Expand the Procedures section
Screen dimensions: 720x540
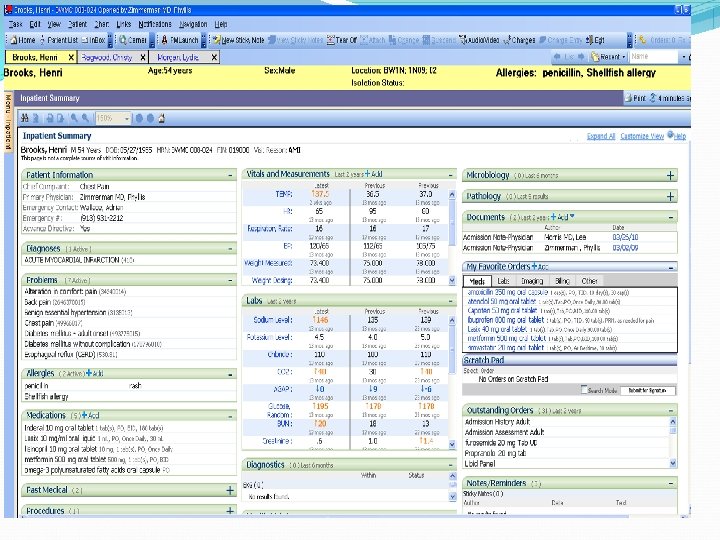[230, 511]
